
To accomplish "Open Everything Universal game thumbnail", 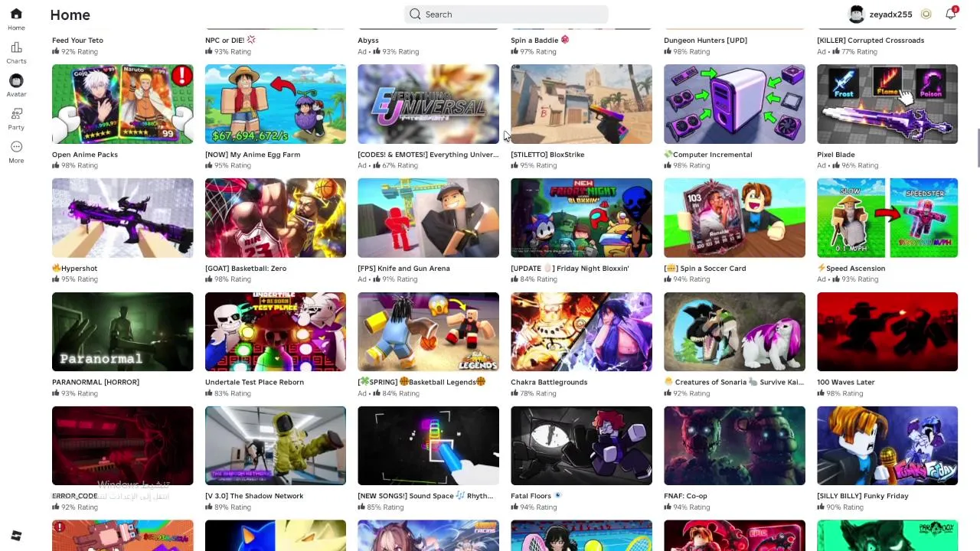I will 428,104.
